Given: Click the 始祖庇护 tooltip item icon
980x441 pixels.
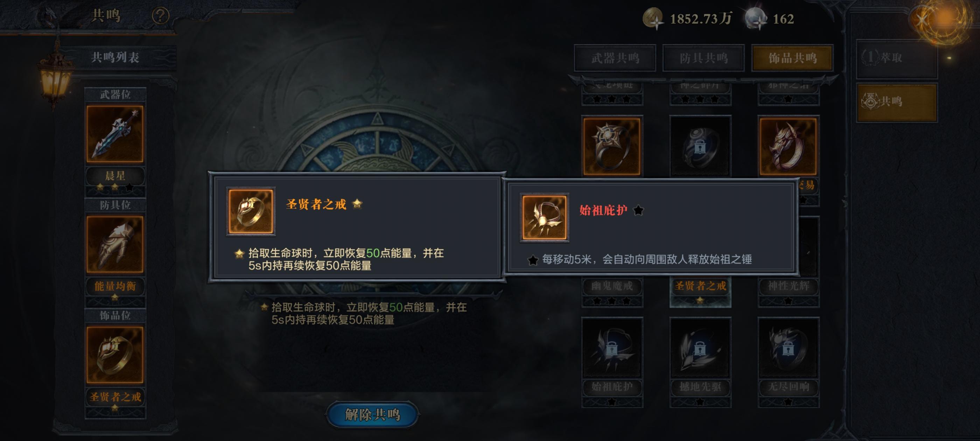Looking at the screenshot, I should point(544,217).
